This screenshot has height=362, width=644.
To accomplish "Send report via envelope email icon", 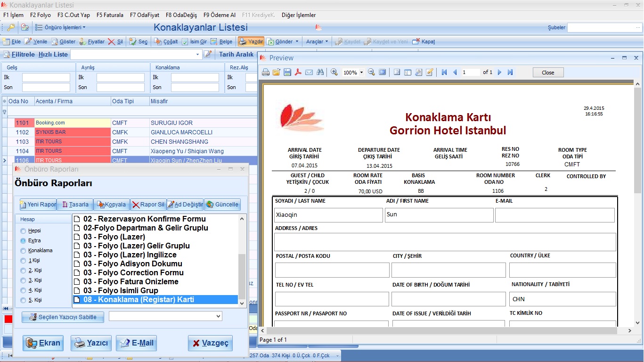I will coord(309,73).
